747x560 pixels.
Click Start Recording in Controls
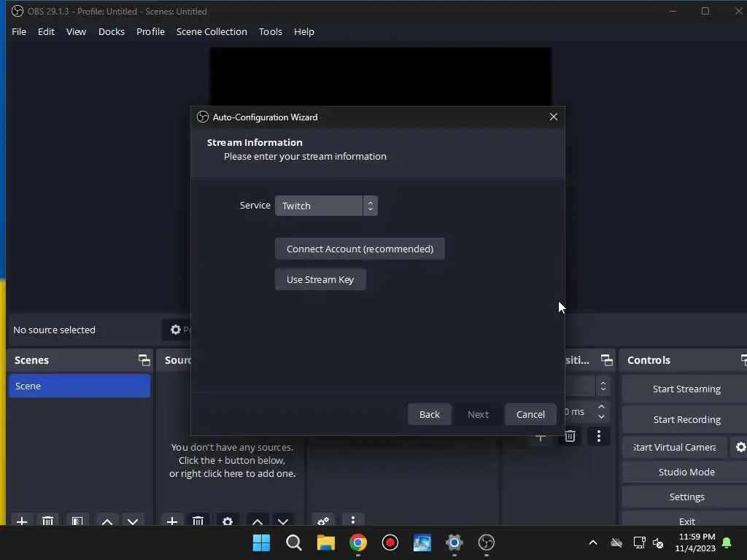click(686, 419)
